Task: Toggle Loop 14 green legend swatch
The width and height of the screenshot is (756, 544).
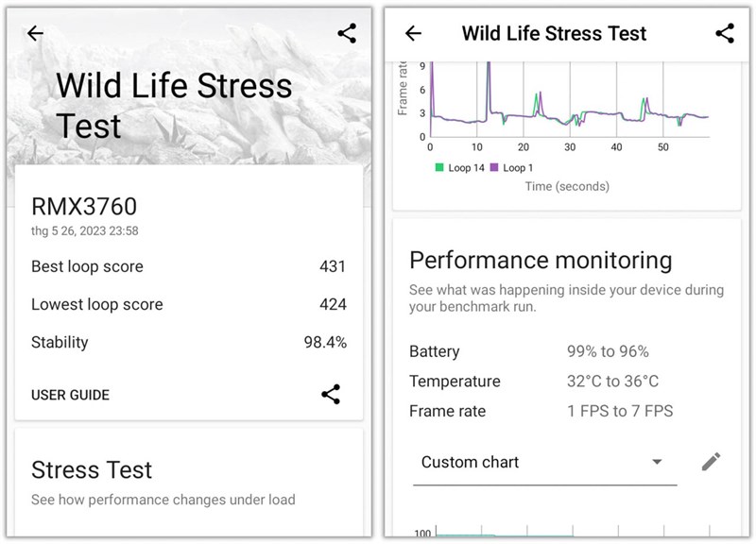Action: (439, 168)
